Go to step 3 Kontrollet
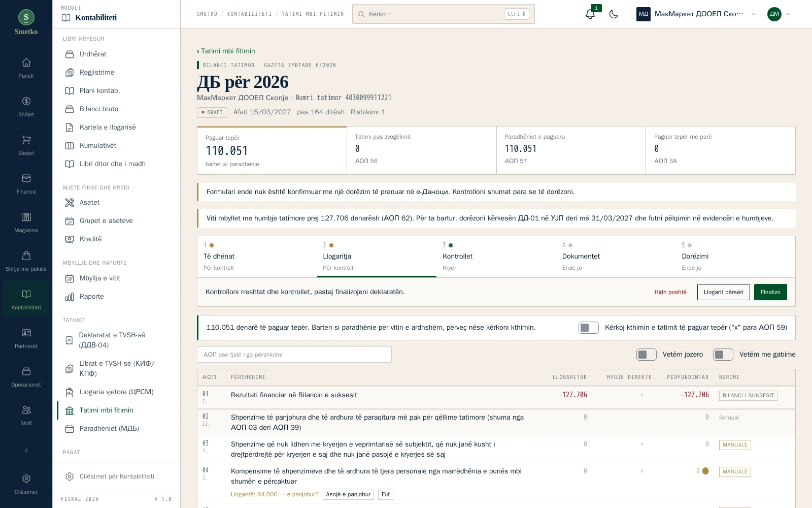 coord(496,257)
